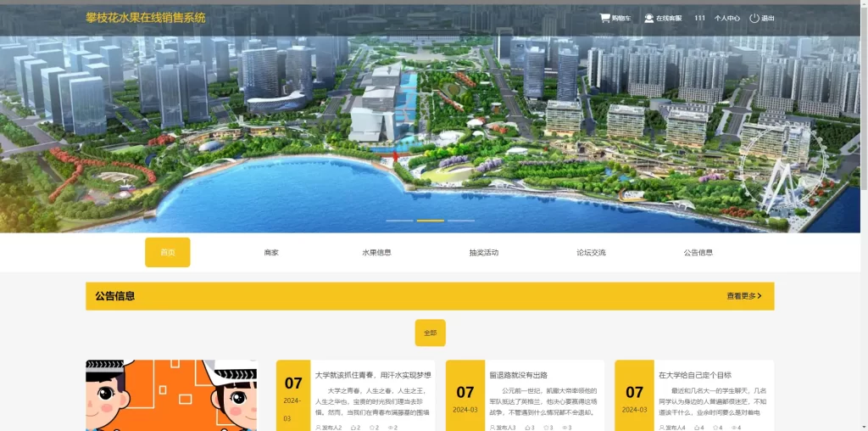Image resolution: width=868 pixels, height=431 pixels.
Task: Click the 在线客服 text link
Action: tap(668, 19)
